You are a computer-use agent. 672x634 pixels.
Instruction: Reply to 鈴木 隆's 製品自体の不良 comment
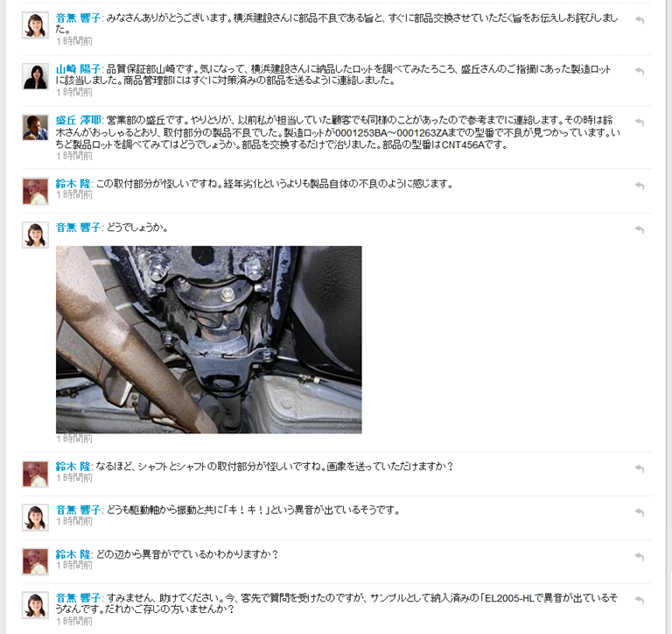coord(640,186)
